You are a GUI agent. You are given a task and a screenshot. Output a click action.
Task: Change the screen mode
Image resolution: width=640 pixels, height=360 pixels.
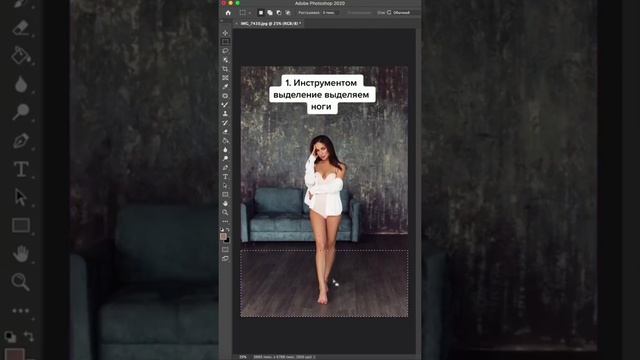225,258
